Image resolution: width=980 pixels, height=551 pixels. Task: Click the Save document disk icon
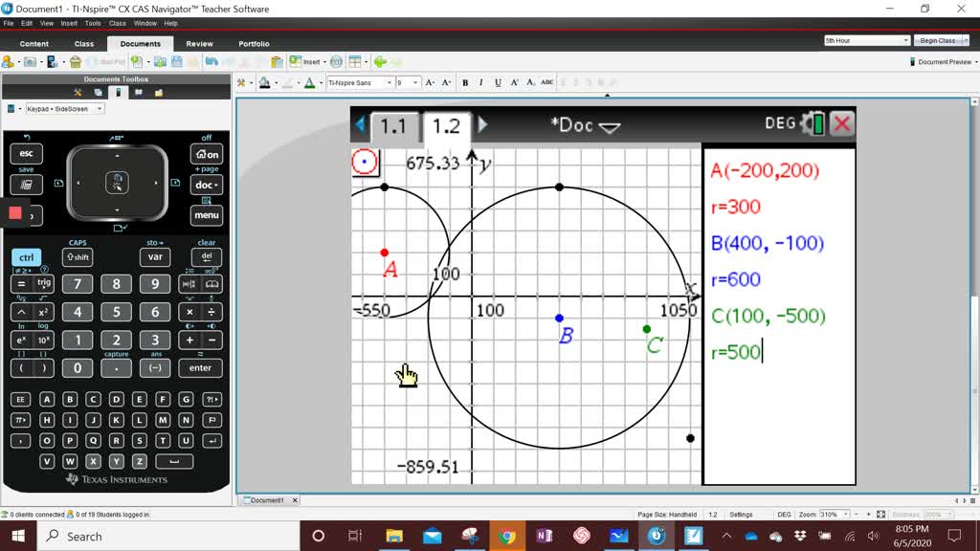click(x=177, y=62)
